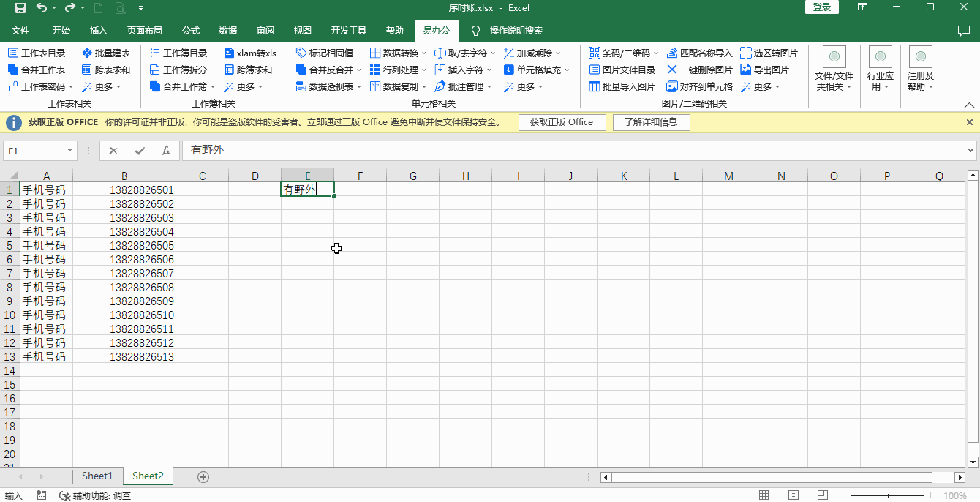Save the workbook via the save icon

(20, 8)
